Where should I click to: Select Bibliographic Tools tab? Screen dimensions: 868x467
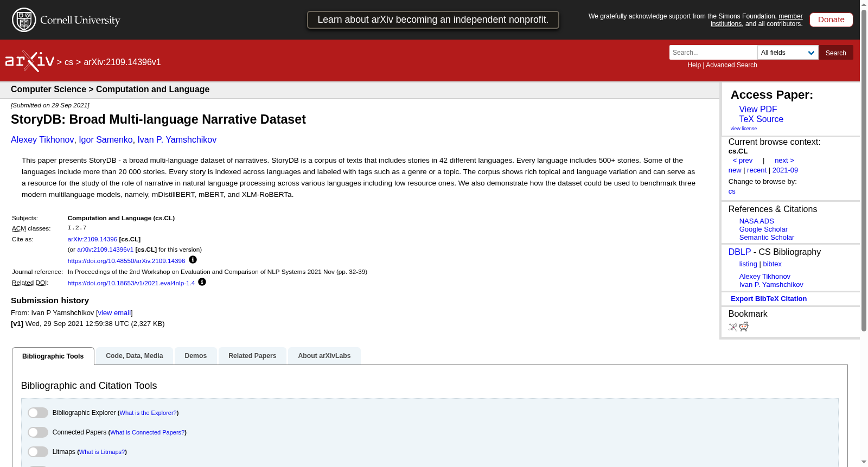pos(53,356)
